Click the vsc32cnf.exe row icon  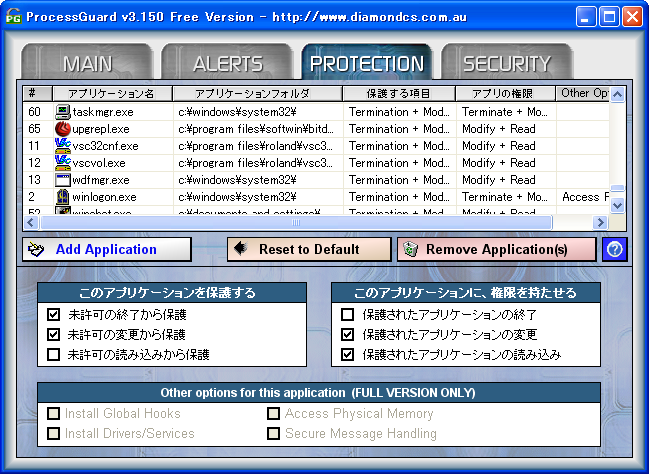62,146
